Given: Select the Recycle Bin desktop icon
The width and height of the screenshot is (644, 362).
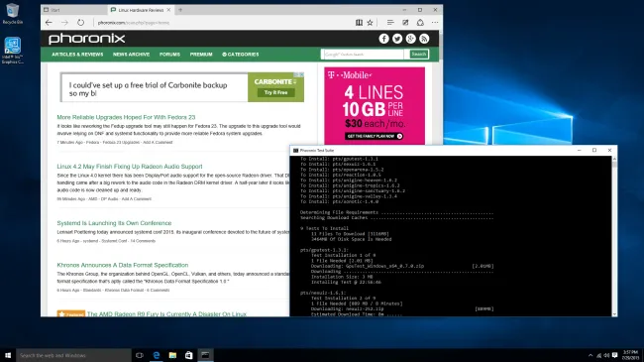Looking at the screenshot, I should 12,14.
